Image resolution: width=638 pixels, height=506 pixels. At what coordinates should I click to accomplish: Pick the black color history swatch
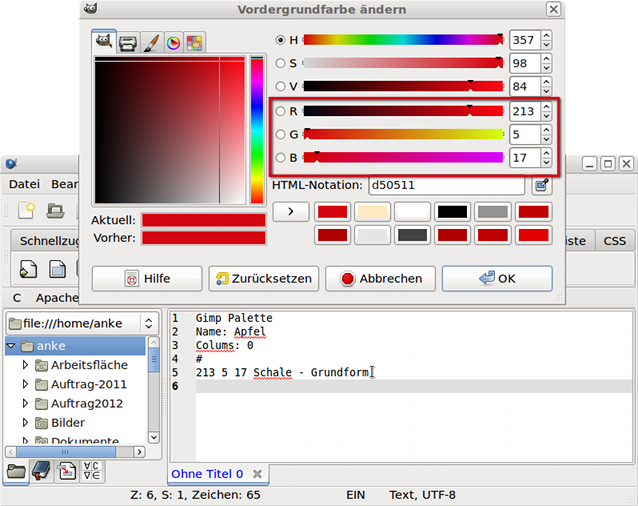pyautogui.click(x=452, y=212)
